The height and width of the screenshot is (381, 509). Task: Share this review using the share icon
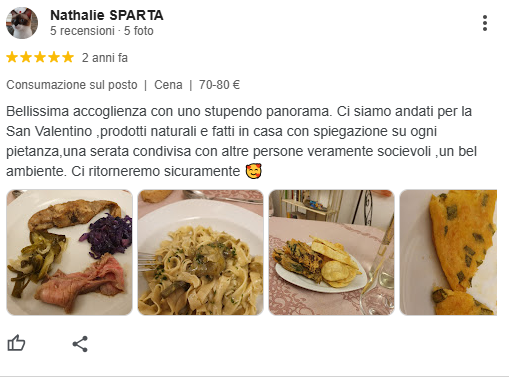80,344
